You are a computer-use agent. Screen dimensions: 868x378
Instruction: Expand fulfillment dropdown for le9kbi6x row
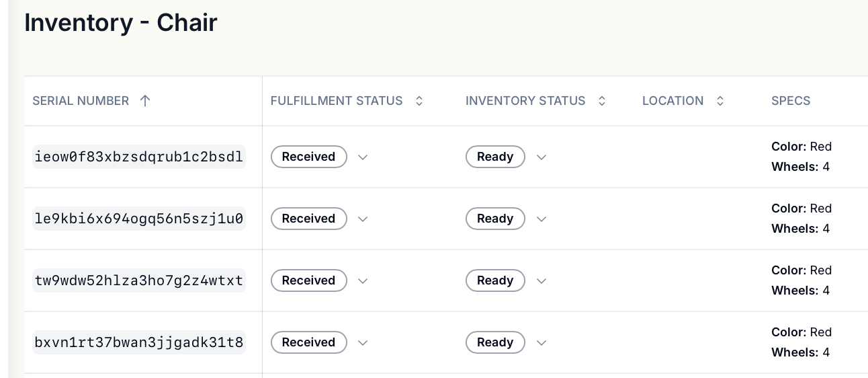point(363,219)
